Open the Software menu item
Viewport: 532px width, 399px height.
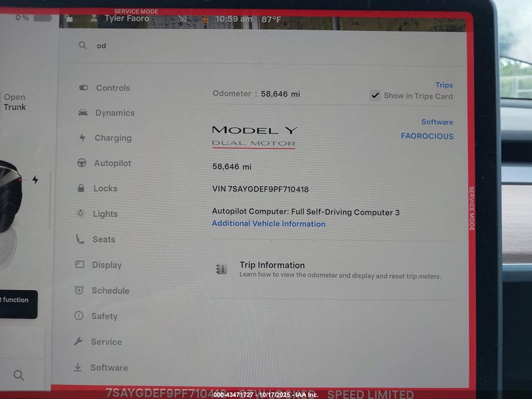pos(108,367)
